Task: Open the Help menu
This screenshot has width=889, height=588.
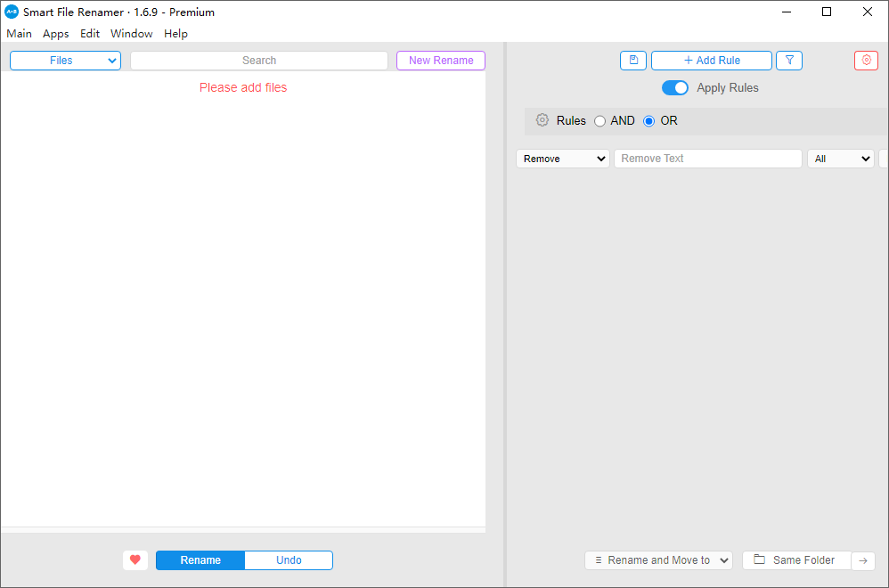Action: 175,34
